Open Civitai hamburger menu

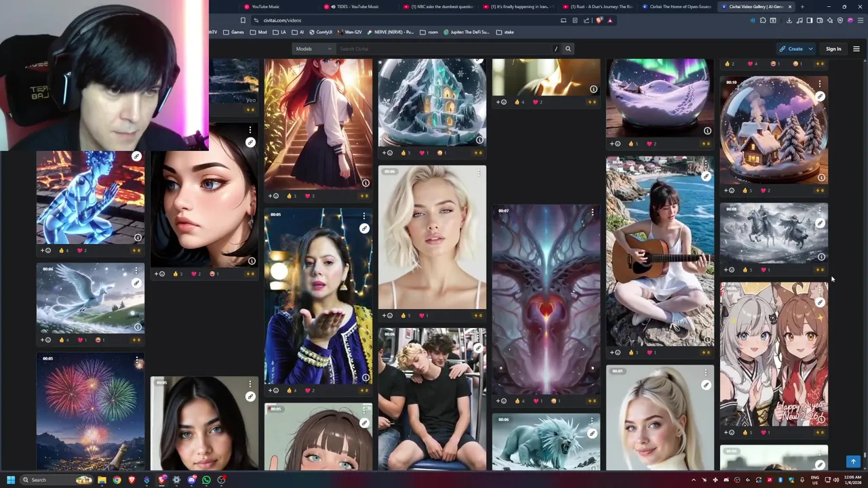(856, 49)
